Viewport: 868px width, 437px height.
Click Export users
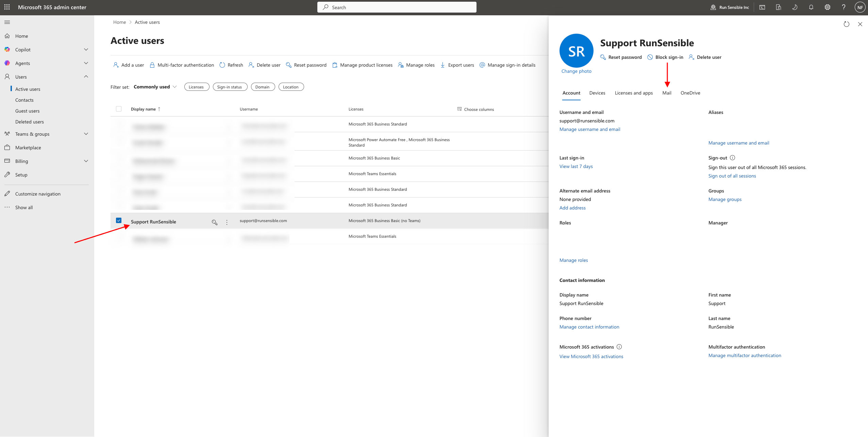click(457, 65)
